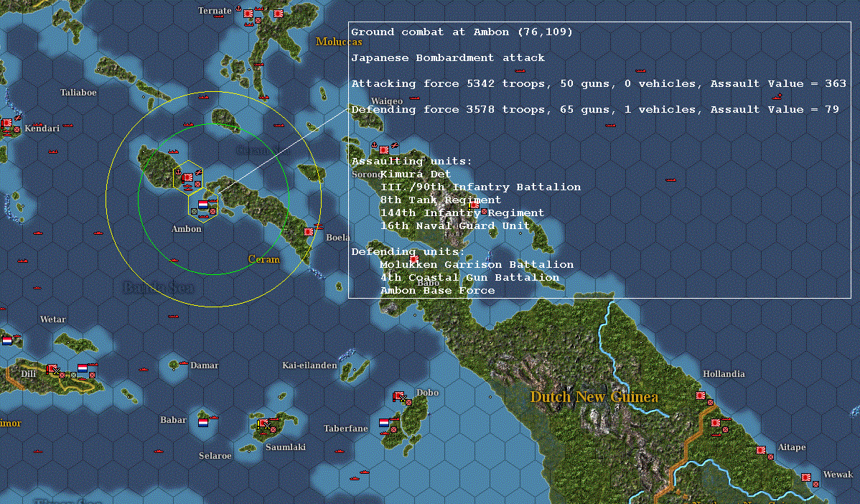
Task: Select the Babar label
Action: (x=173, y=419)
